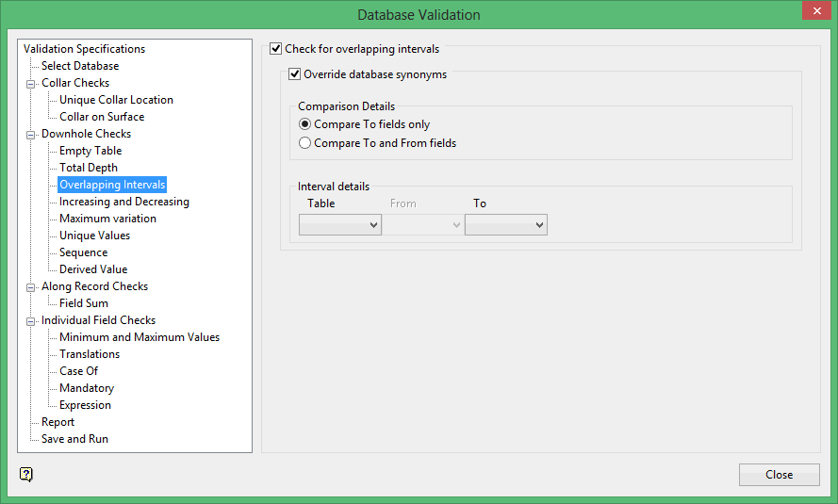This screenshot has width=838, height=504.
Task: Collapse the Along Record Checks node
Action: pyautogui.click(x=30, y=286)
